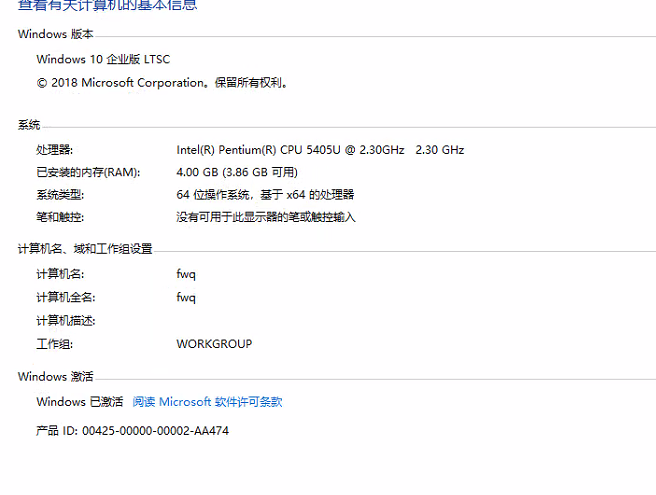Click the 计算机描述 label
Viewport: 656px width, 495px height.
66,321
